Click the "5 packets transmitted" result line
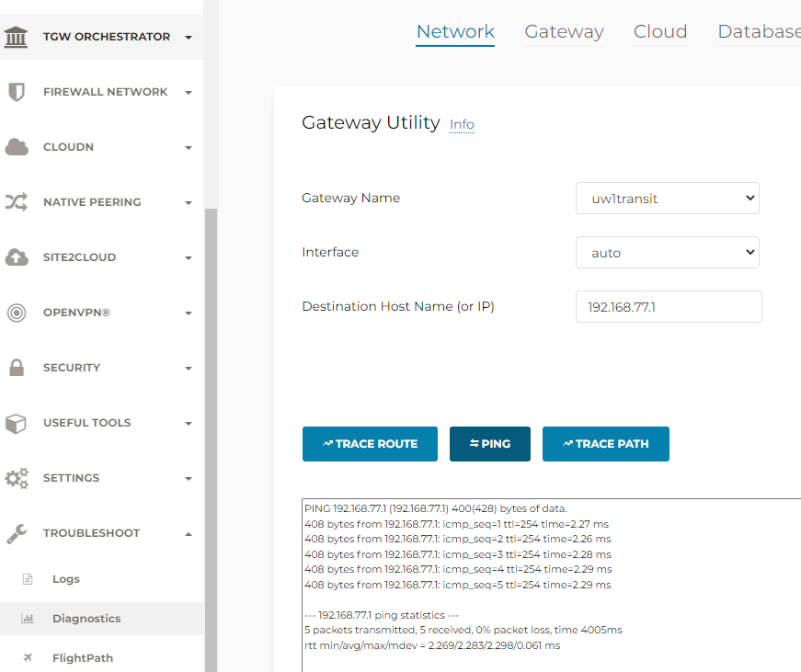The height and width of the screenshot is (672, 801). [463, 630]
